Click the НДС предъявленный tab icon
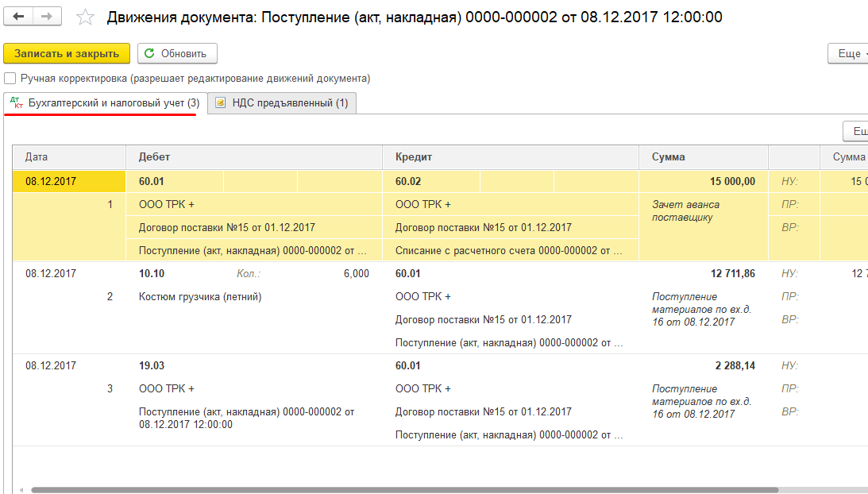Viewport: 868px width, 494px height. (x=220, y=102)
